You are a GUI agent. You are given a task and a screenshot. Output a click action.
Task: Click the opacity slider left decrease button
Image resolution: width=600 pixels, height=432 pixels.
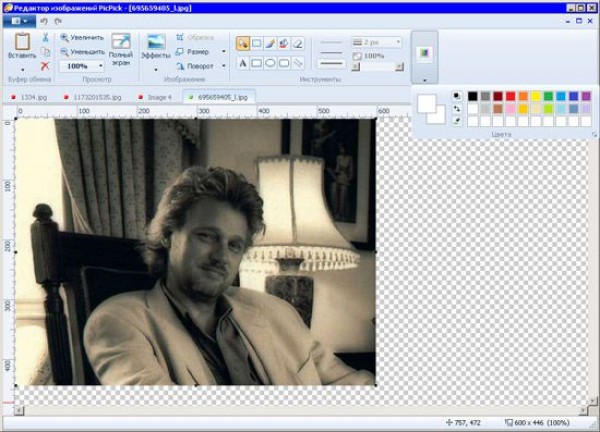coord(356,67)
